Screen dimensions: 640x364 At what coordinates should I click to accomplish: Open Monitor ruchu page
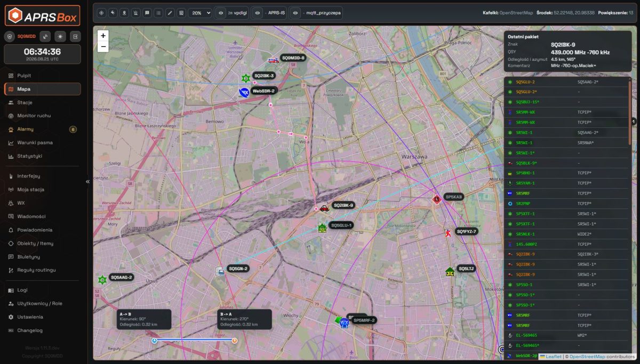click(43, 116)
